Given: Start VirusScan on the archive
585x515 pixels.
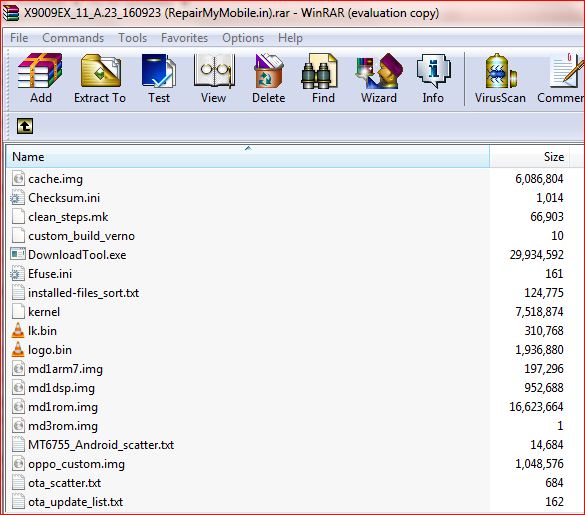Looking at the screenshot, I should point(500,78).
